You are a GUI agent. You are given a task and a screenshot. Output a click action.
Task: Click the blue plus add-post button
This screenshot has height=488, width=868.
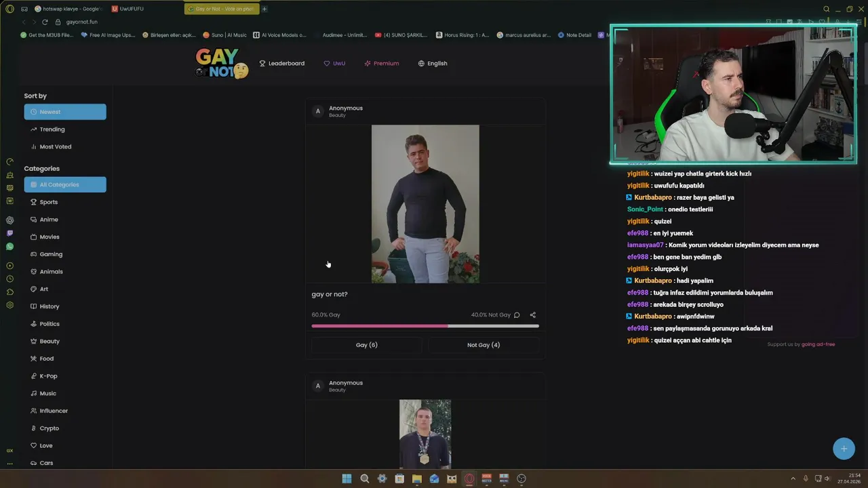click(x=844, y=449)
